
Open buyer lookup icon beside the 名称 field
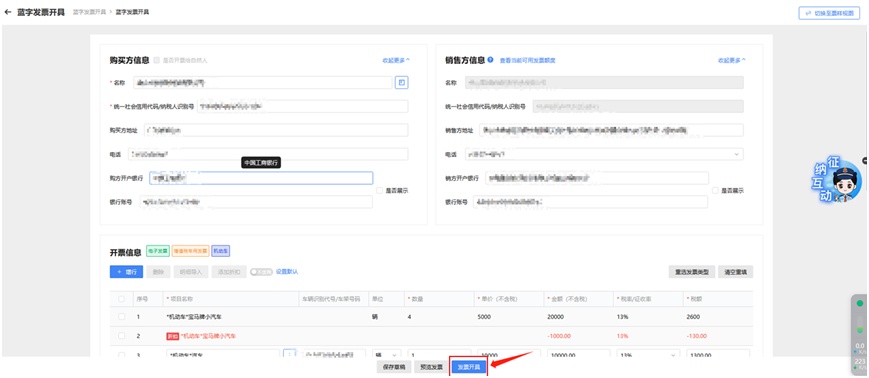(402, 83)
